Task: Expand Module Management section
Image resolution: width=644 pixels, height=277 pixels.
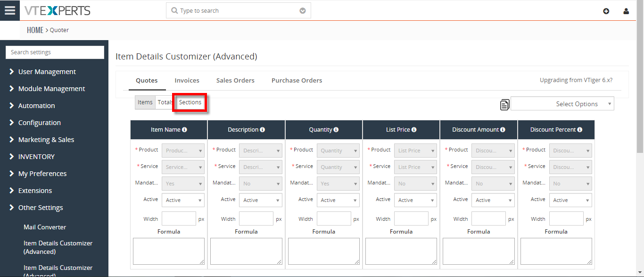Action: coord(51,89)
